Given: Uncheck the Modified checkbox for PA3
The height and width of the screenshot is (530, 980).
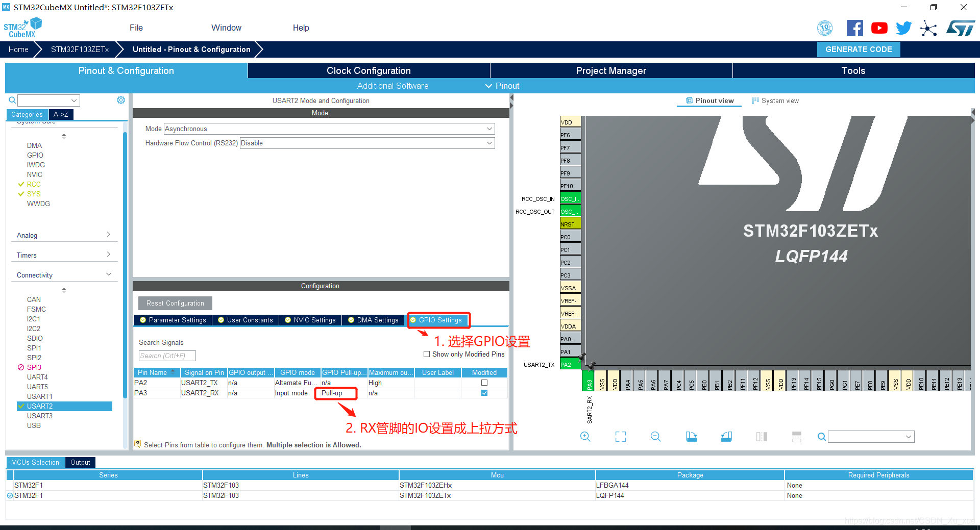Looking at the screenshot, I should click(x=484, y=393).
